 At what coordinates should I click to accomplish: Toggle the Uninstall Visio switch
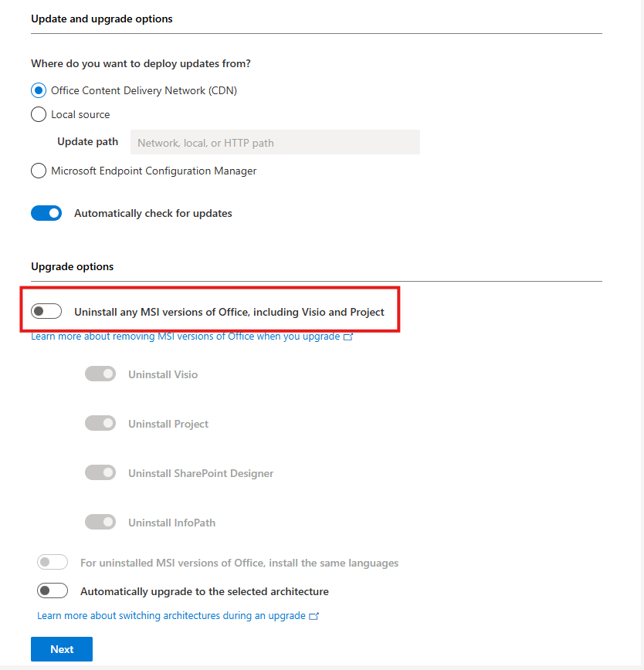tap(100, 374)
